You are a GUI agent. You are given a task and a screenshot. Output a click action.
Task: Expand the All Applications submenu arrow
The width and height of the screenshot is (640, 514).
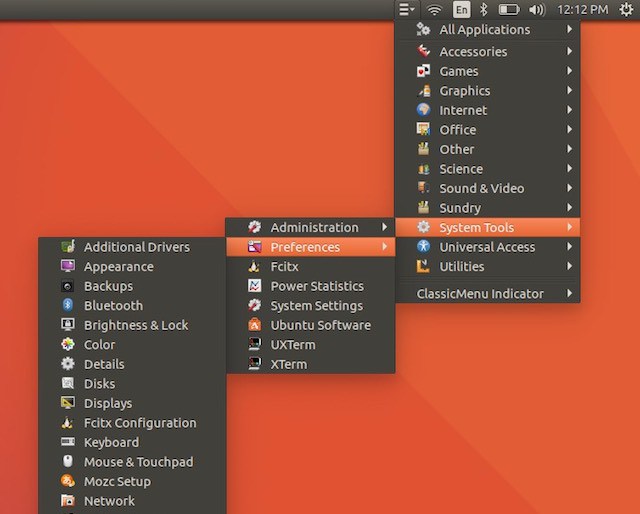pos(569,29)
